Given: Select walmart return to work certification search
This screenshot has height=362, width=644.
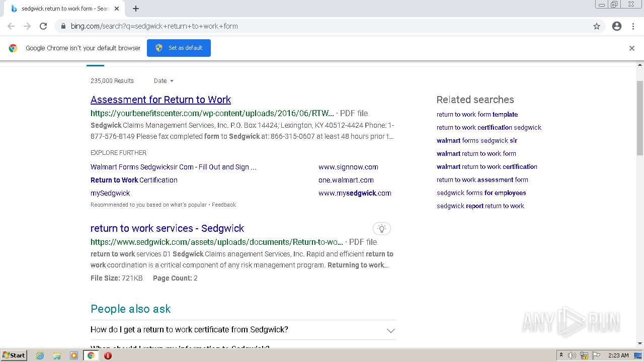Looking at the screenshot, I should (x=487, y=167).
